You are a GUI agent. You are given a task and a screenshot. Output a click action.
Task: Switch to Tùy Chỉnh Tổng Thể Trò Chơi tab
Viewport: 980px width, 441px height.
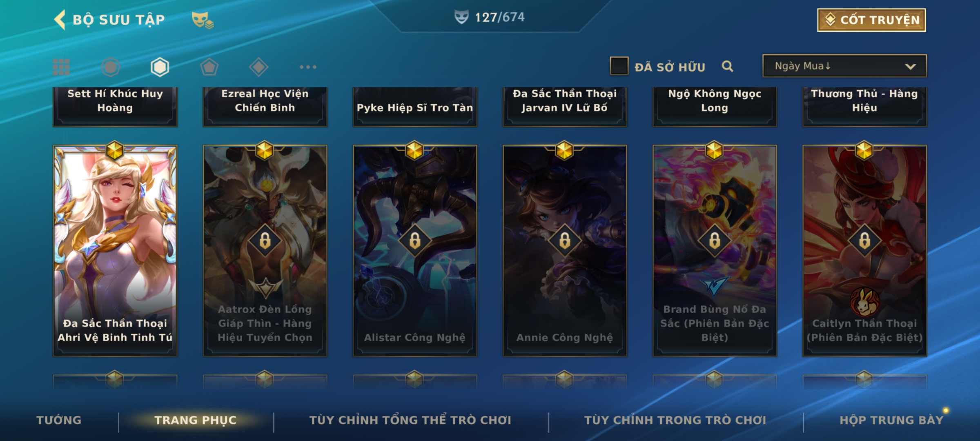pyautogui.click(x=410, y=420)
